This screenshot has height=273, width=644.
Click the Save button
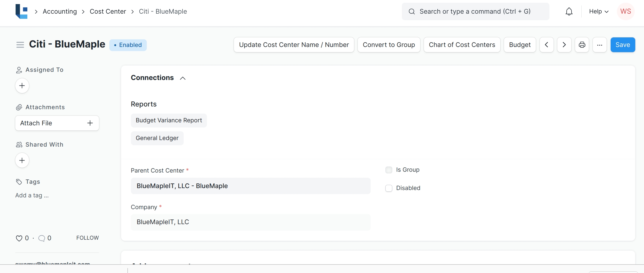tap(622, 45)
